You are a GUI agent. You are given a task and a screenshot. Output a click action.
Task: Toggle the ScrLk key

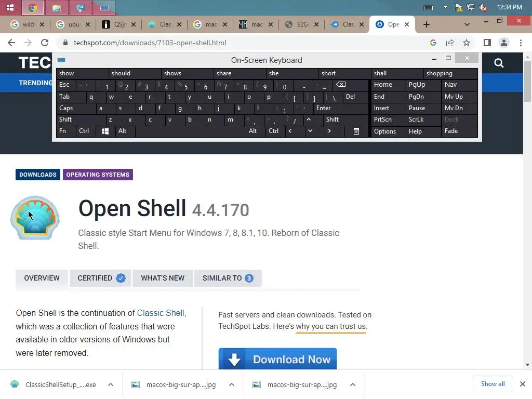pos(423,119)
